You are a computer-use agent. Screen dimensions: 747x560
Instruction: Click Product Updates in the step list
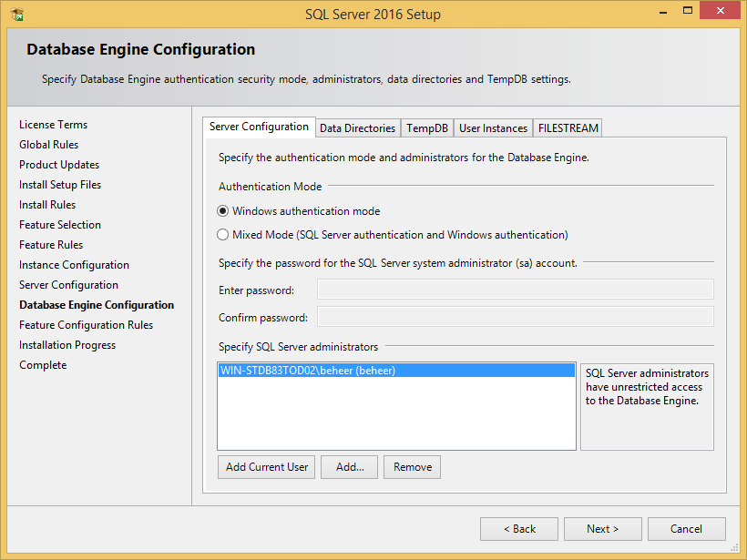click(x=59, y=165)
